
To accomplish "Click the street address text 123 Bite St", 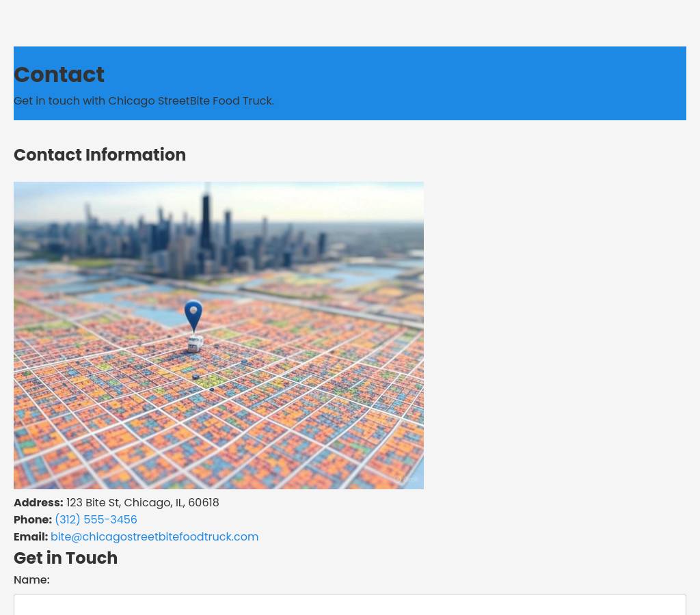I will coord(142,502).
